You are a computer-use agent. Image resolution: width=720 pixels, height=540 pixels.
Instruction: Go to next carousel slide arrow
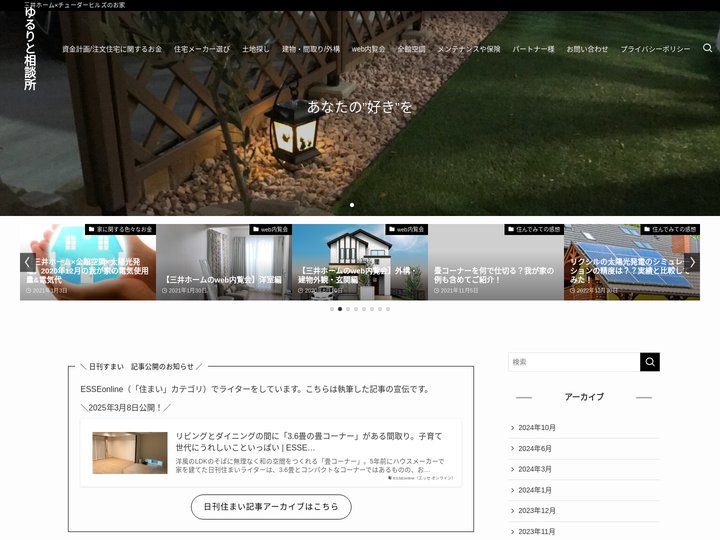(692, 262)
